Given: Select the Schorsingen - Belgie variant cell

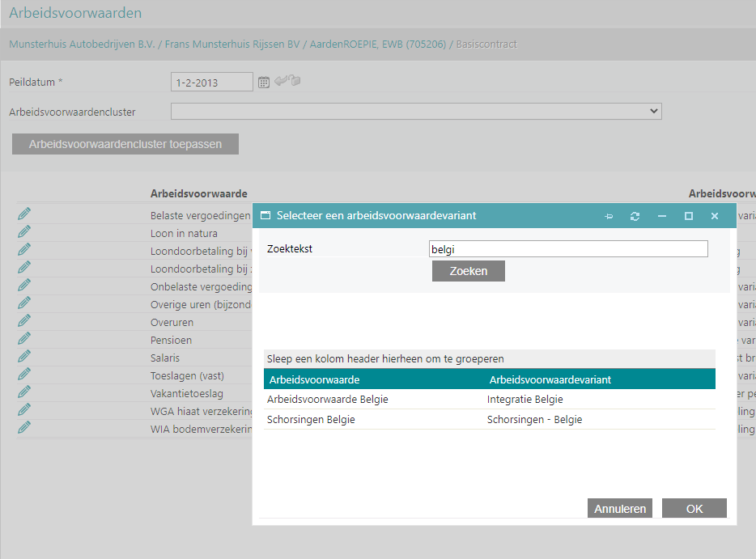Looking at the screenshot, I should click(534, 419).
